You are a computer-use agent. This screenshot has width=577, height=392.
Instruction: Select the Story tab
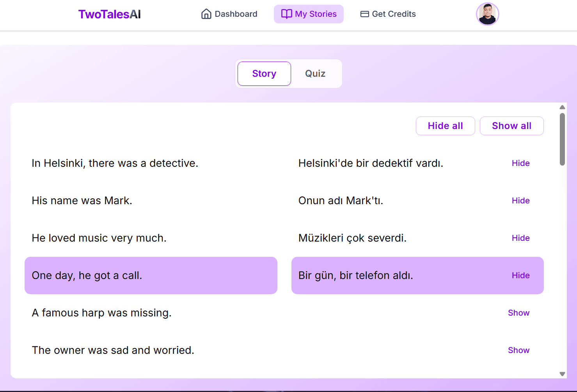[264, 73]
